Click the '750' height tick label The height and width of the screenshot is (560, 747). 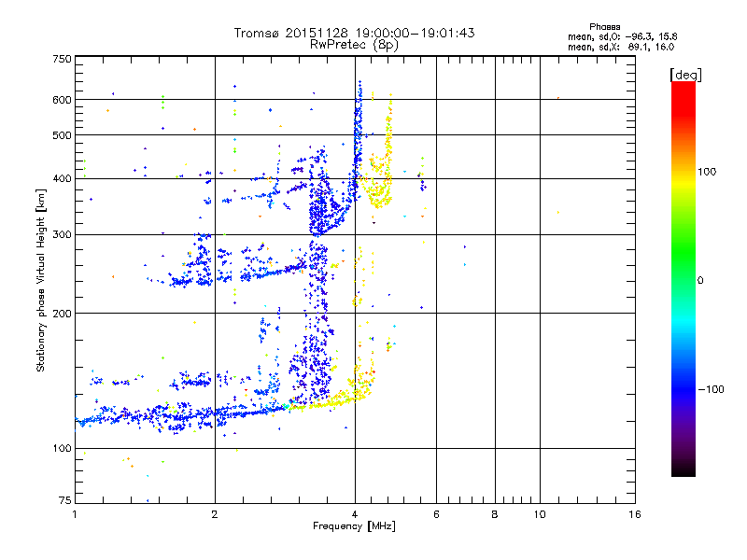point(62,59)
